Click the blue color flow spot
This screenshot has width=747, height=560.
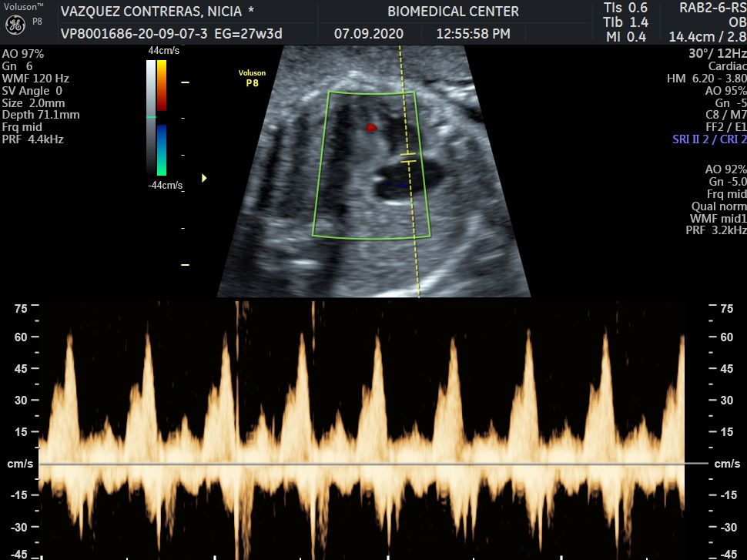click(x=397, y=184)
